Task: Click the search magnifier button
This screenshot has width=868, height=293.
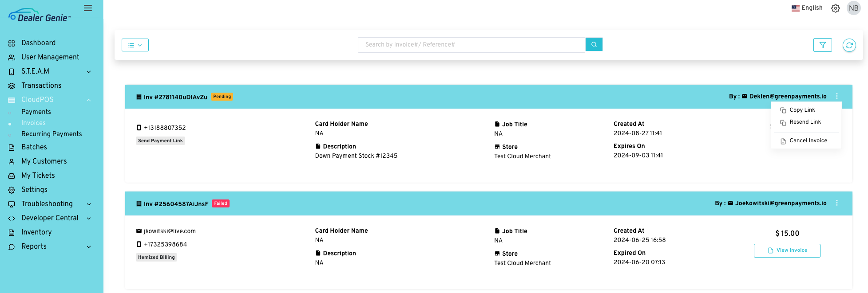Action: (594, 44)
